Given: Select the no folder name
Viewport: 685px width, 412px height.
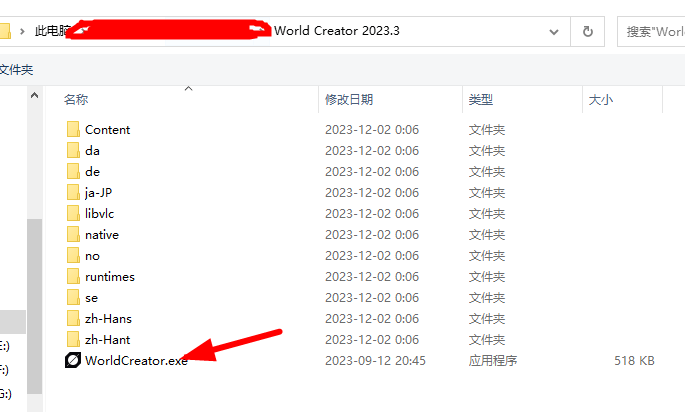Looking at the screenshot, I should [92, 256].
